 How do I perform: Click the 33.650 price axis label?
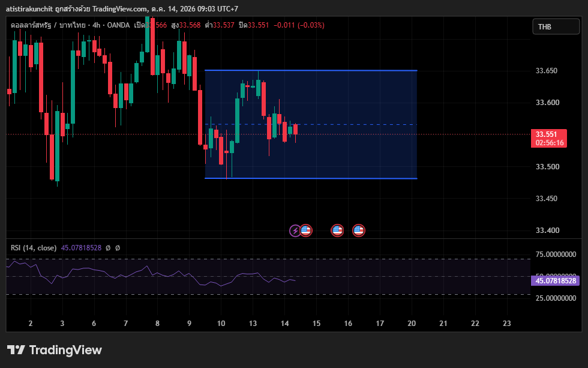pyautogui.click(x=547, y=71)
